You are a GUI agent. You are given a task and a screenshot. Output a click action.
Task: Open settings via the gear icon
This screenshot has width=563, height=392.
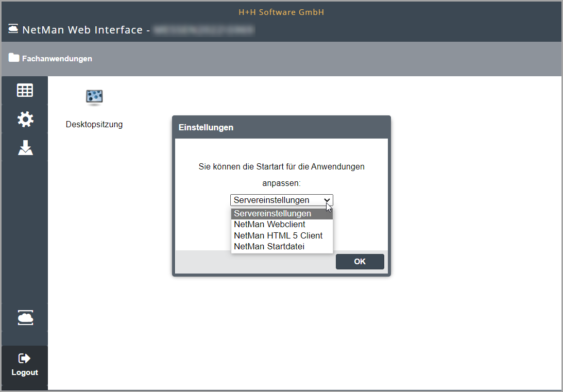point(25,119)
